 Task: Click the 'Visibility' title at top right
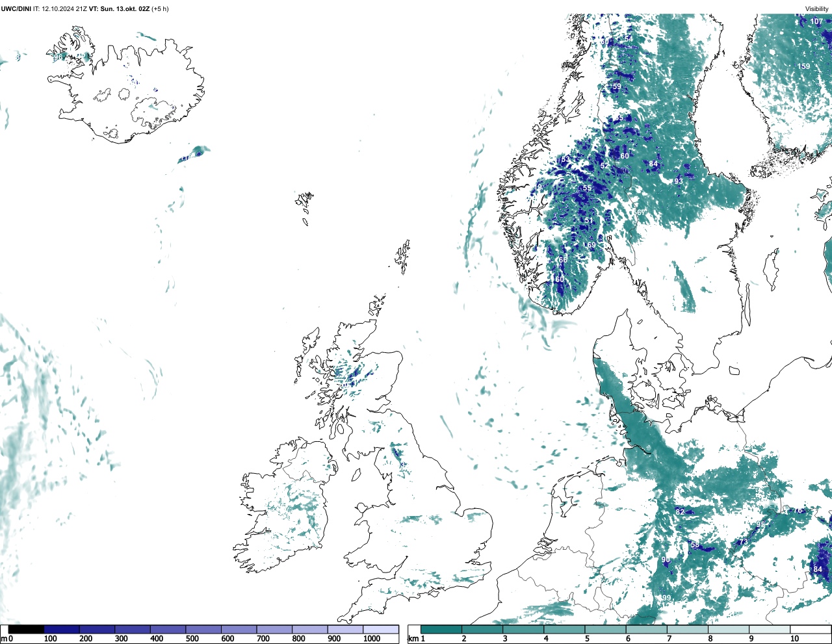[x=817, y=9]
